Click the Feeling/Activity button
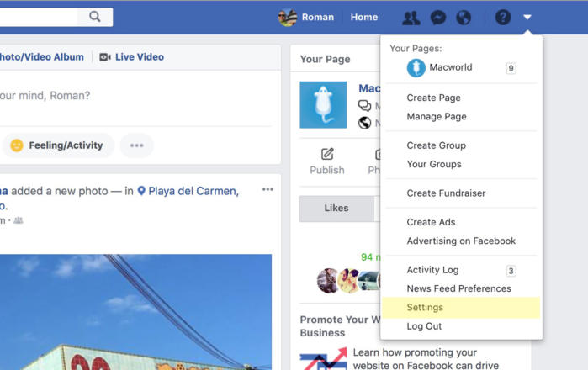This screenshot has height=370, width=588. pyautogui.click(x=57, y=145)
